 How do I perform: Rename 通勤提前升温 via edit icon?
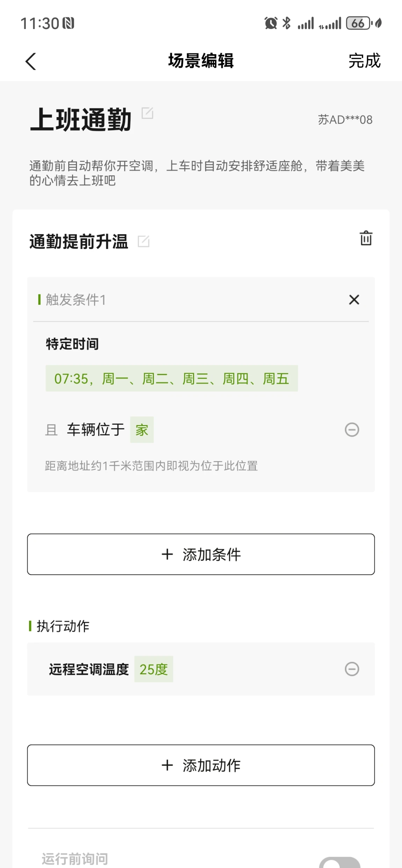[x=144, y=241]
